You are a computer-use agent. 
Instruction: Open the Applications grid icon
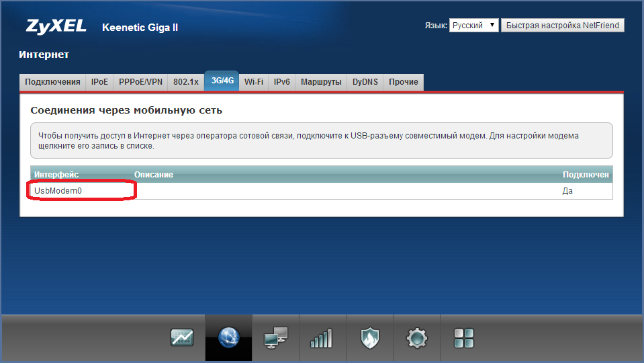coord(463,337)
